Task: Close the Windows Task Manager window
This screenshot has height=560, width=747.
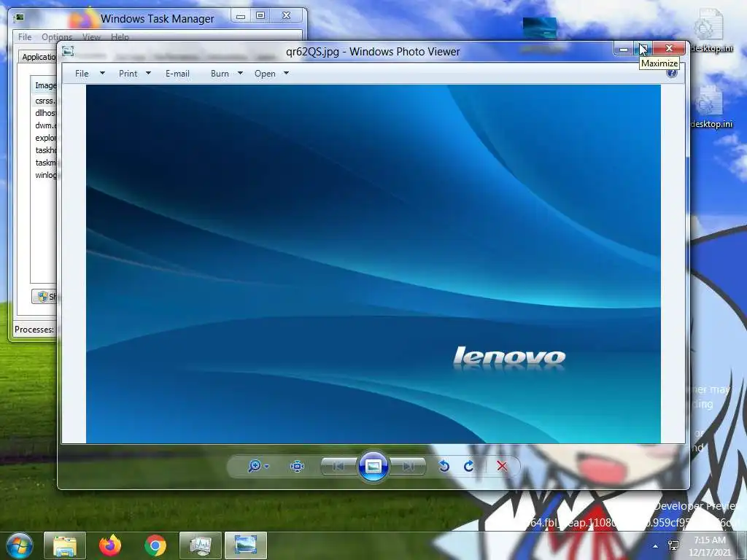Action: pyautogui.click(x=286, y=16)
